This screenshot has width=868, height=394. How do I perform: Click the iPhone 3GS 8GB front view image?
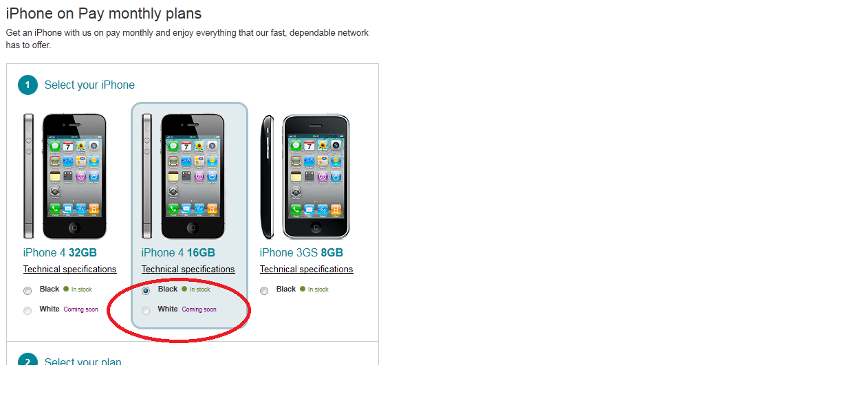point(316,177)
